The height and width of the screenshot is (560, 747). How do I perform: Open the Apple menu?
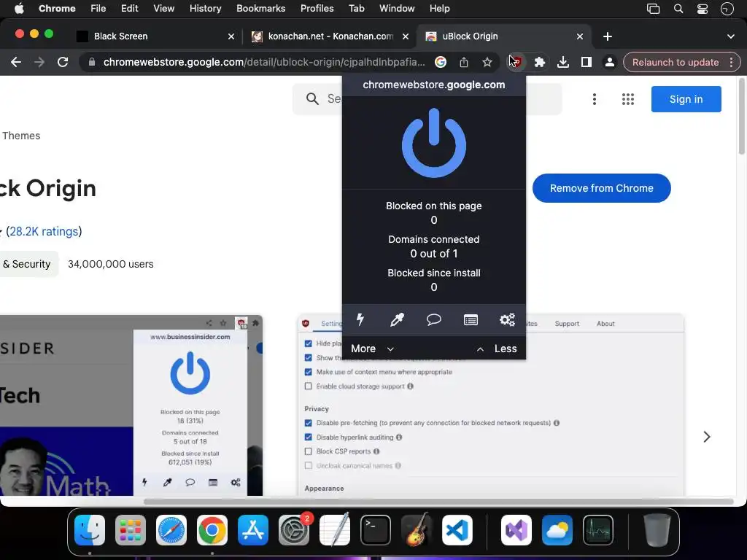(x=18, y=9)
